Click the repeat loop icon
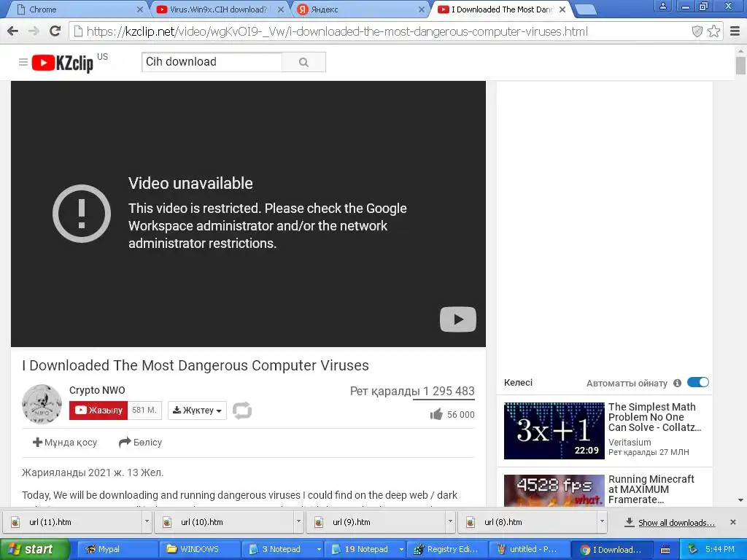Viewport: 747px width, 560px height. [x=242, y=411]
